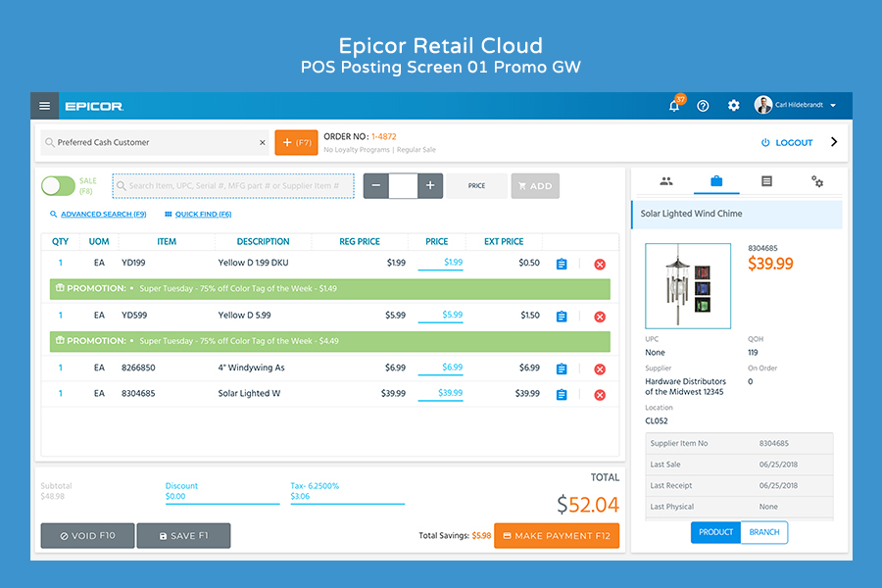Select the Product view toggle
The height and width of the screenshot is (588, 882).
715,532
